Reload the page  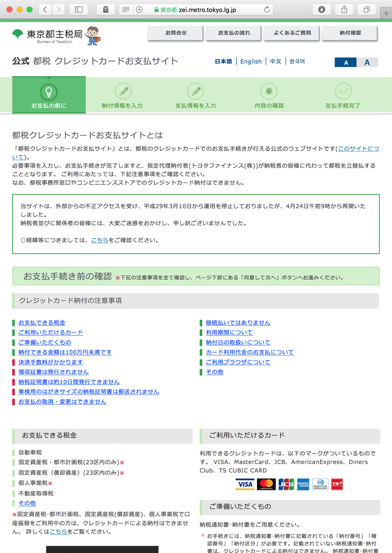tap(267, 9)
